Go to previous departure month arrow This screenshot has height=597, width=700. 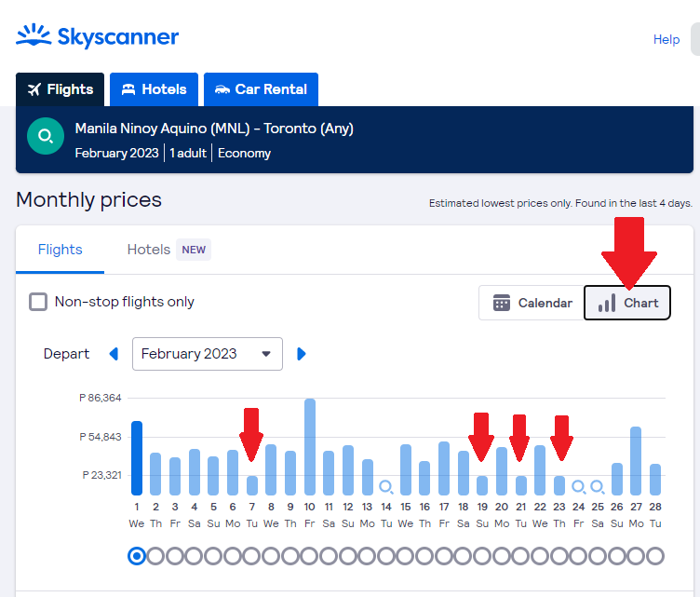point(114,354)
